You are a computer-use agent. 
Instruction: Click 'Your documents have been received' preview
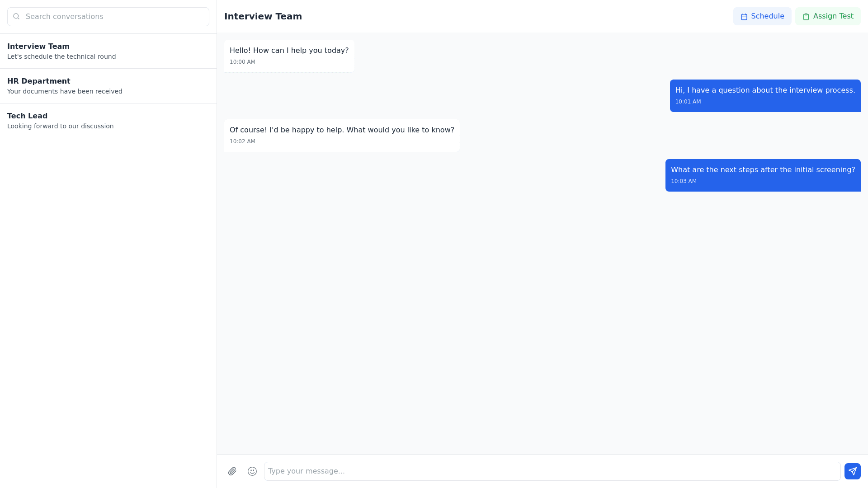click(65, 91)
